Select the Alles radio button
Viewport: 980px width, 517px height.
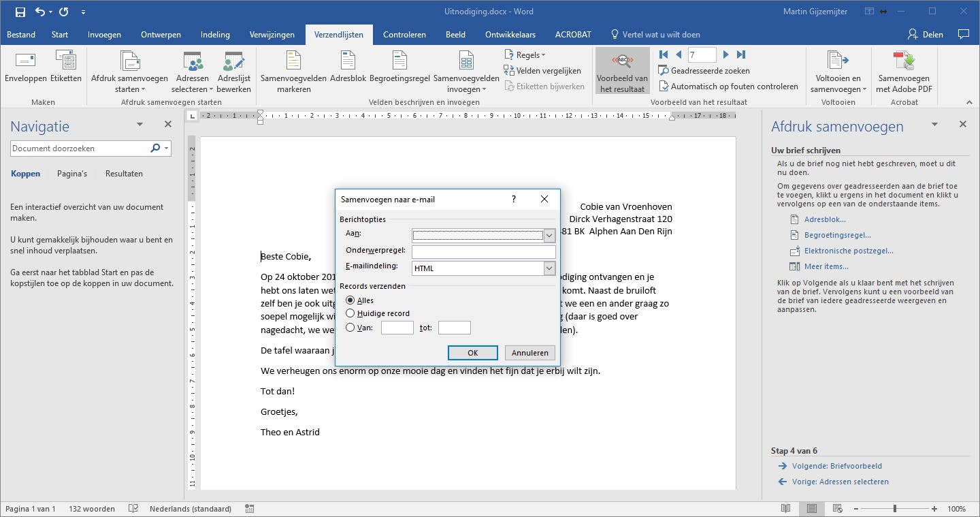click(350, 300)
